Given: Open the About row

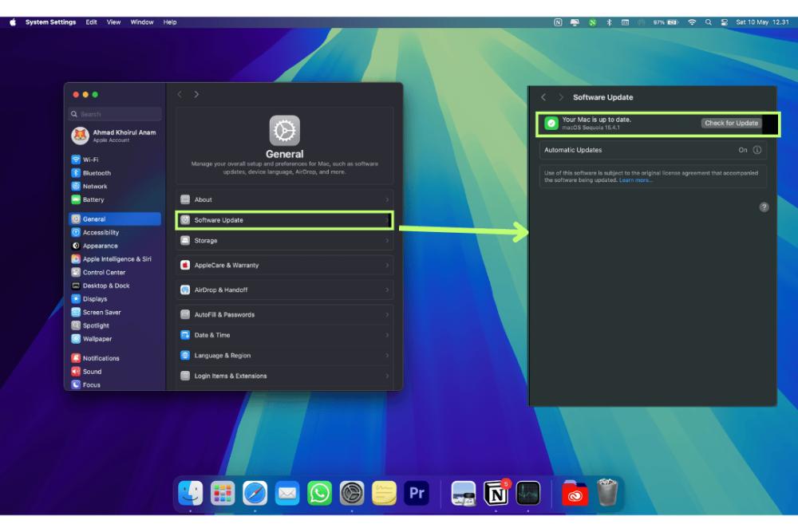Looking at the screenshot, I should click(x=285, y=199).
